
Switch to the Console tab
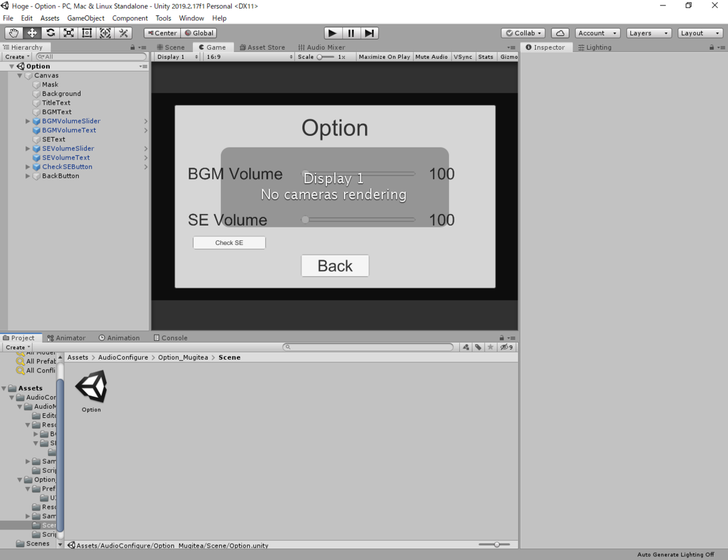(x=170, y=338)
